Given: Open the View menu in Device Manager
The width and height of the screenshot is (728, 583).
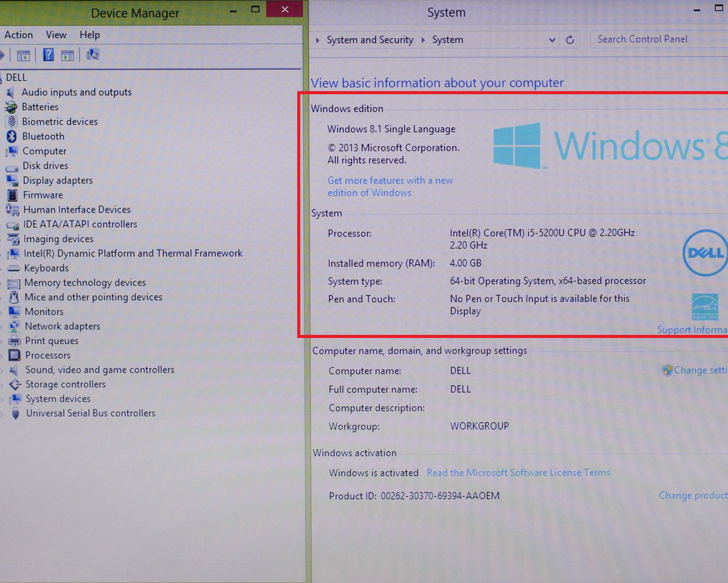Looking at the screenshot, I should (56, 35).
